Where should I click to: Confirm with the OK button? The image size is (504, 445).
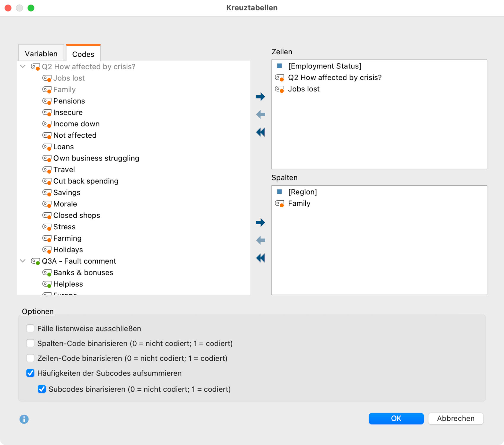point(396,418)
